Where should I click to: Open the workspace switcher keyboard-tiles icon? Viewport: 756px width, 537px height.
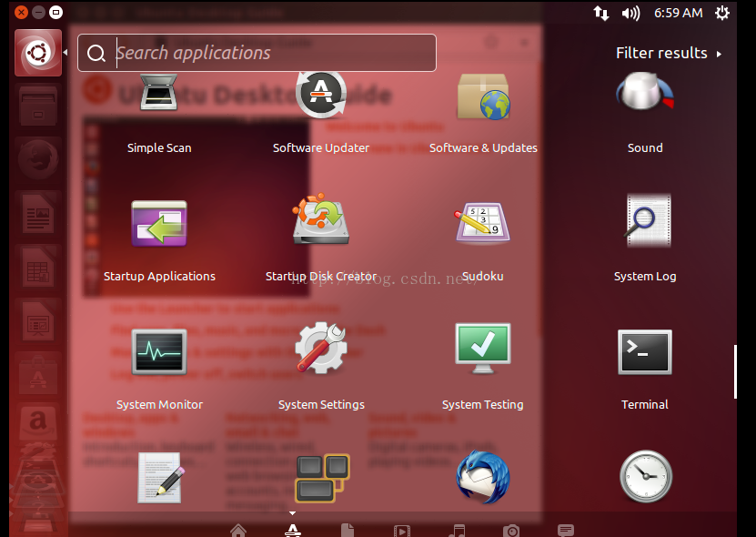322,478
